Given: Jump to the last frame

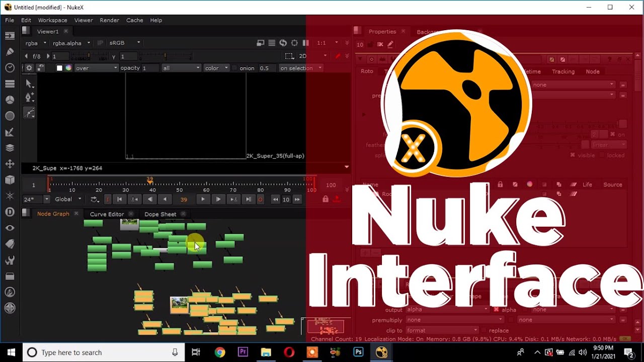Looking at the screenshot, I should 248,200.
